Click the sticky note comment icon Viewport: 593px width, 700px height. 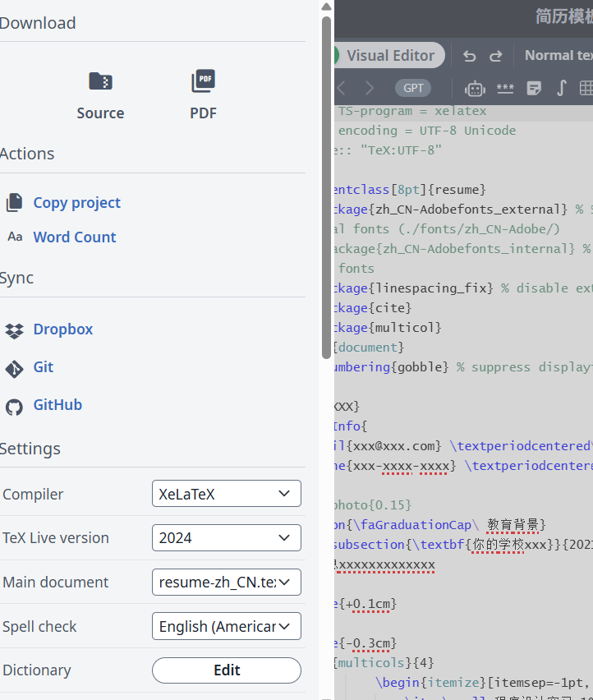pyautogui.click(x=534, y=89)
